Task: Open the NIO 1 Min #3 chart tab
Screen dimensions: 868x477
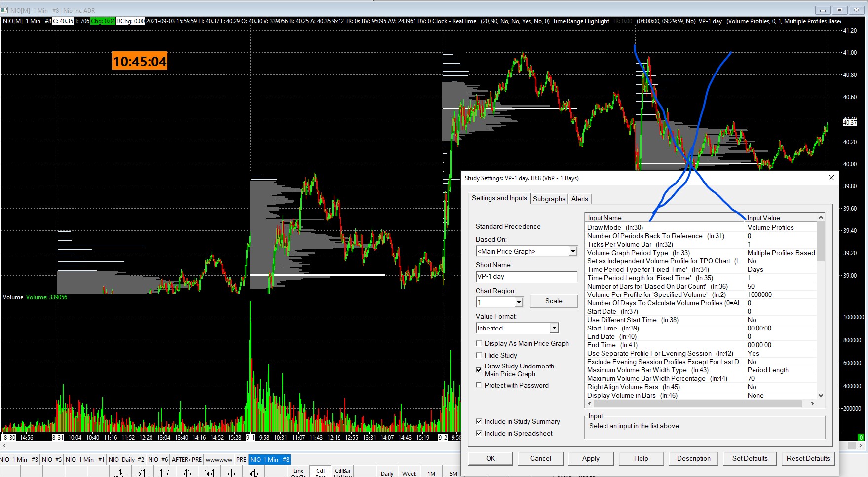Action: coord(20,459)
